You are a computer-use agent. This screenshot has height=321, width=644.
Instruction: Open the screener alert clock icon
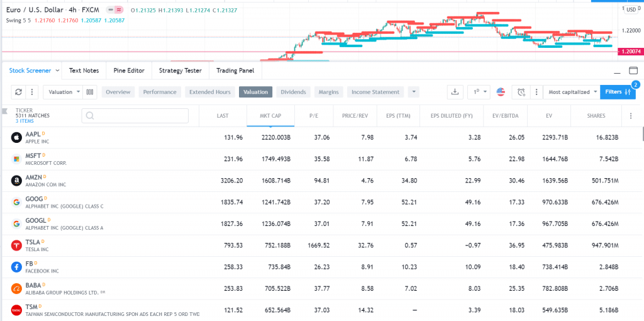(x=521, y=92)
